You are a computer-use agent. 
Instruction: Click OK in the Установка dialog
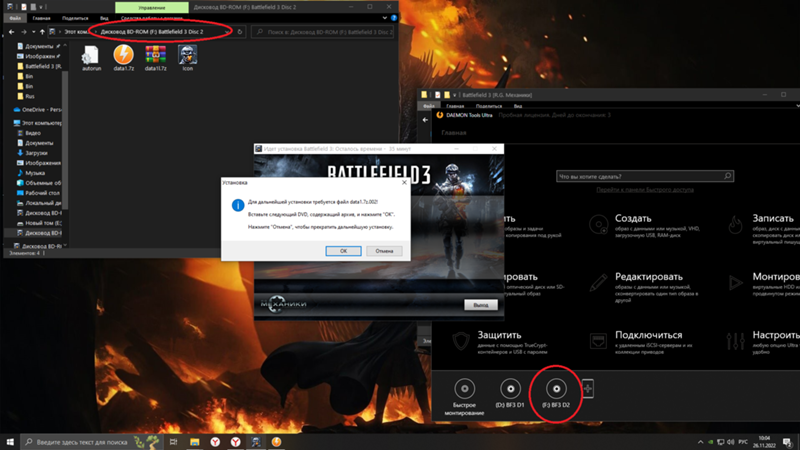click(x=343, y=251)
